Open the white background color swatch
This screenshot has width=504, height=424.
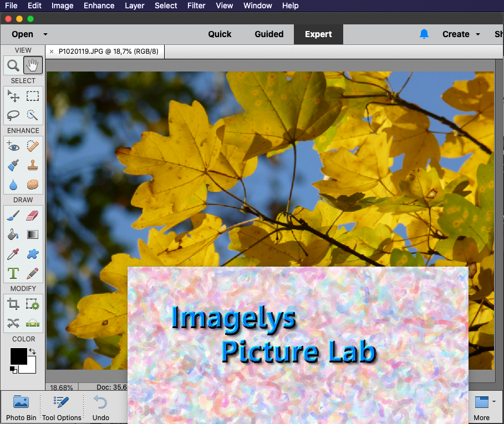click(31, 369)
